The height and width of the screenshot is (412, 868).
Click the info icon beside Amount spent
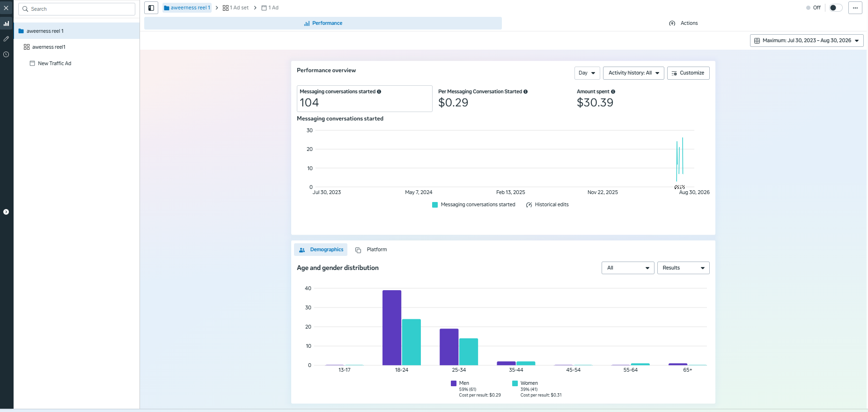click(x=613, y=92)
